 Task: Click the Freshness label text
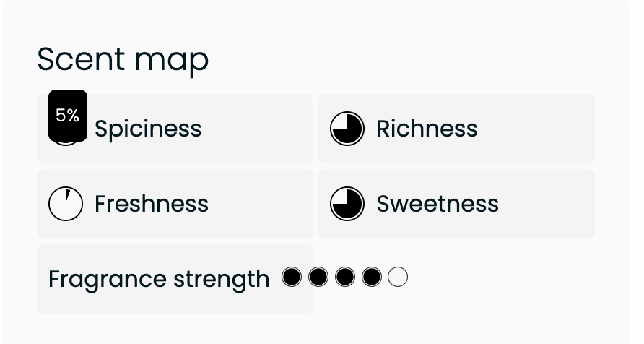[x=152, y=204]
